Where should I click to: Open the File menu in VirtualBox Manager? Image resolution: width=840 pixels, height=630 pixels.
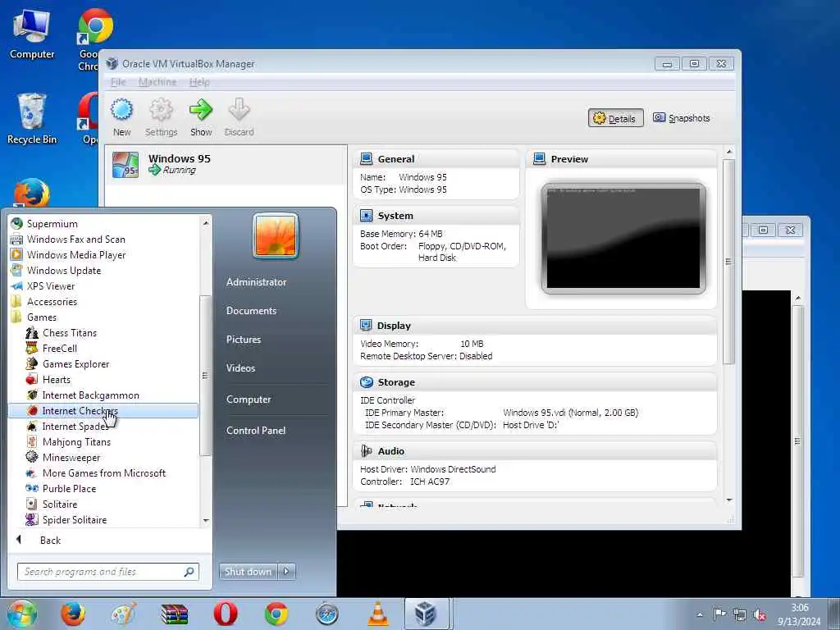[118, 82]
